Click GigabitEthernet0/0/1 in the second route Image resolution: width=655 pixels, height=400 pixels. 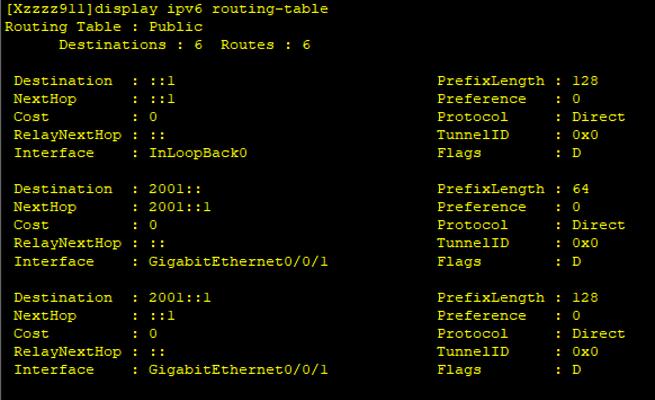[x=239, y=261]
